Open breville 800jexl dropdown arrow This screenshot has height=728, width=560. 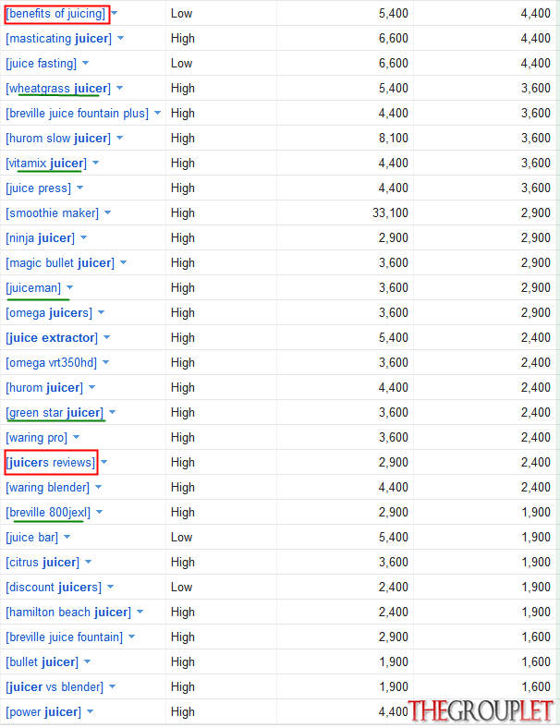100,513
